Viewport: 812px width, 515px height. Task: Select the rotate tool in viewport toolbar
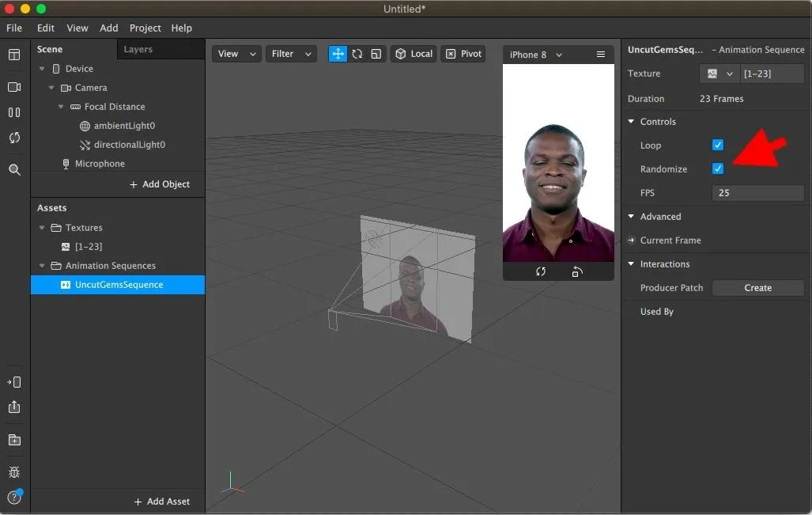pos(357,54)
